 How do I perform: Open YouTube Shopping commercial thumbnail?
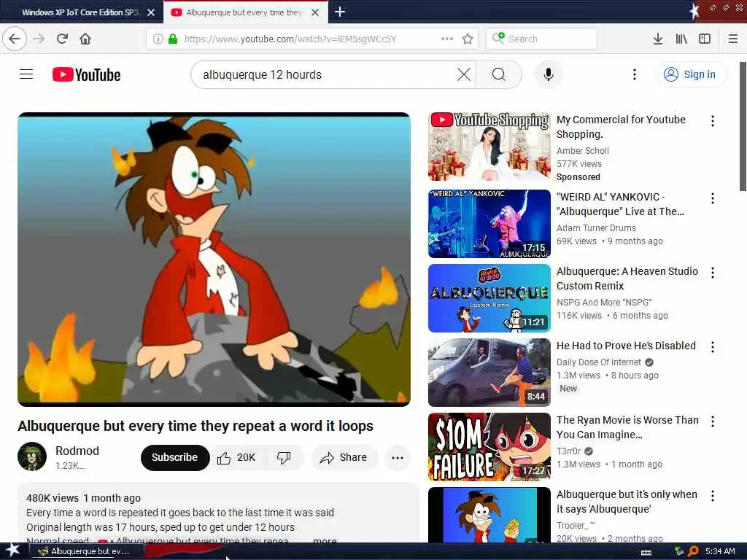click(489, 147)
